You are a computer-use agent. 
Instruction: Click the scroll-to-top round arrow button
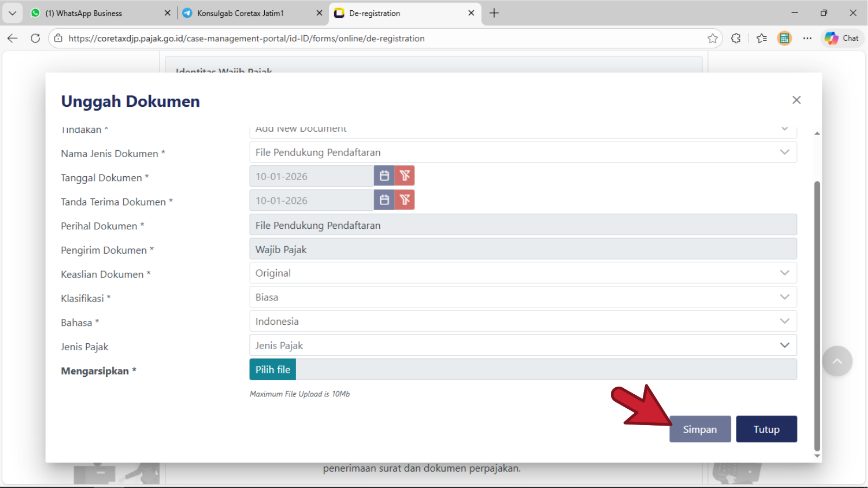point(837,361)
